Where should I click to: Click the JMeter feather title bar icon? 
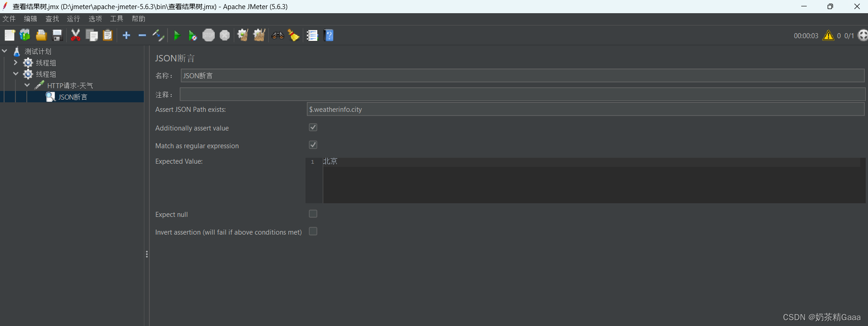pyautogui.click(x=5, y=6)
